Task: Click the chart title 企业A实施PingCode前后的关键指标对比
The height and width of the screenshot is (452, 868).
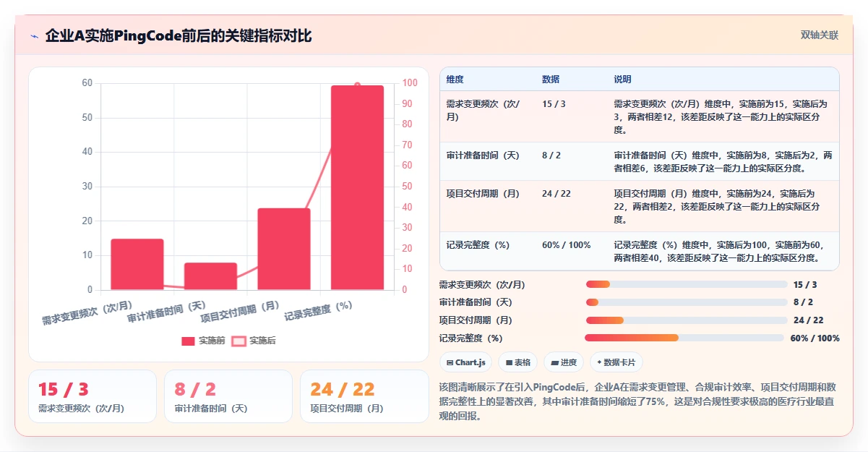Action: (x=179, y=35)
